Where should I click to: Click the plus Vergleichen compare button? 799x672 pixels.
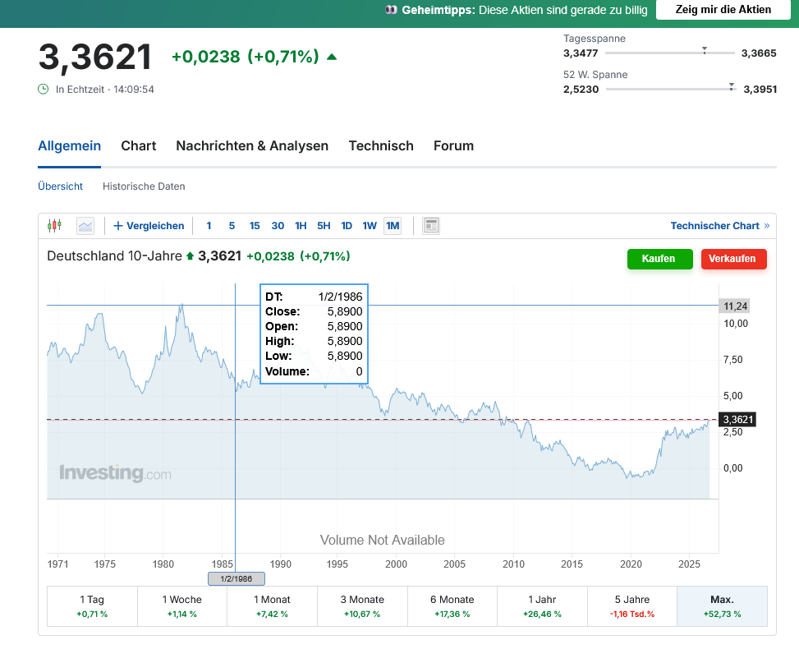coord(149,226)
